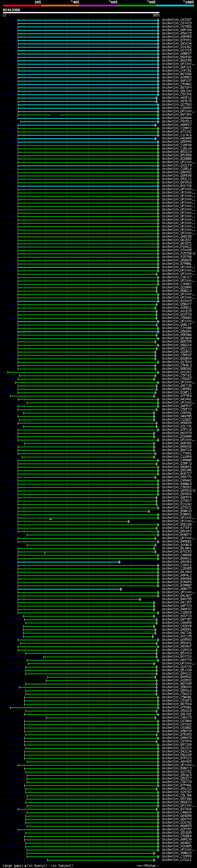Select hit label UniRef100_C6TG97
Image resolution: width=197 pixels, height=868 pixels.
tap(177, 20)
